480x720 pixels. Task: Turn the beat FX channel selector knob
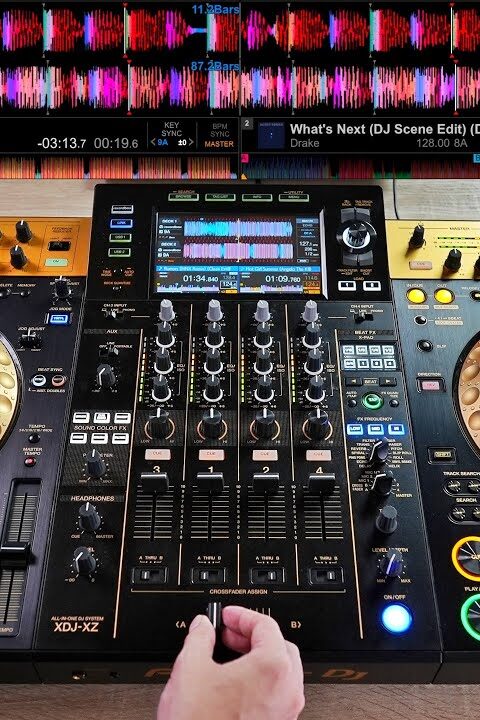point(383,483)
